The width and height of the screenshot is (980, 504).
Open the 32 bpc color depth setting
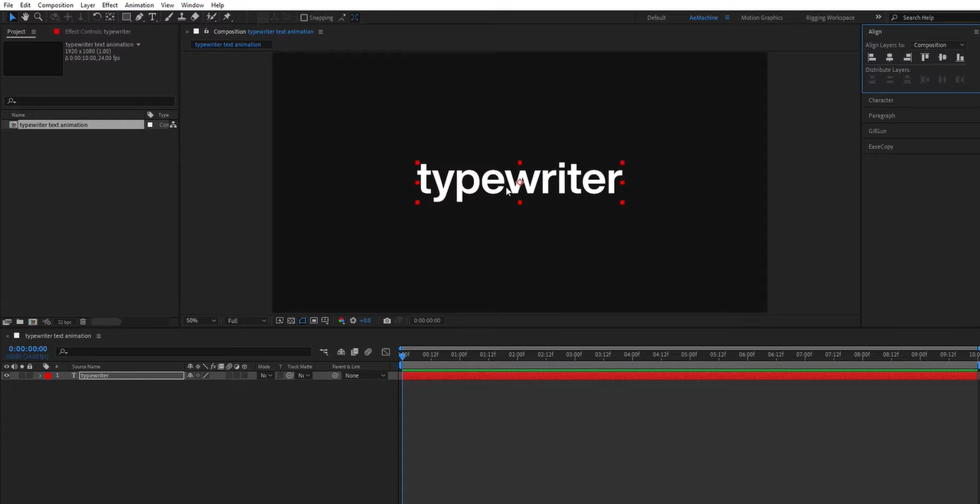pyautogui.click(x=64, y=322)
